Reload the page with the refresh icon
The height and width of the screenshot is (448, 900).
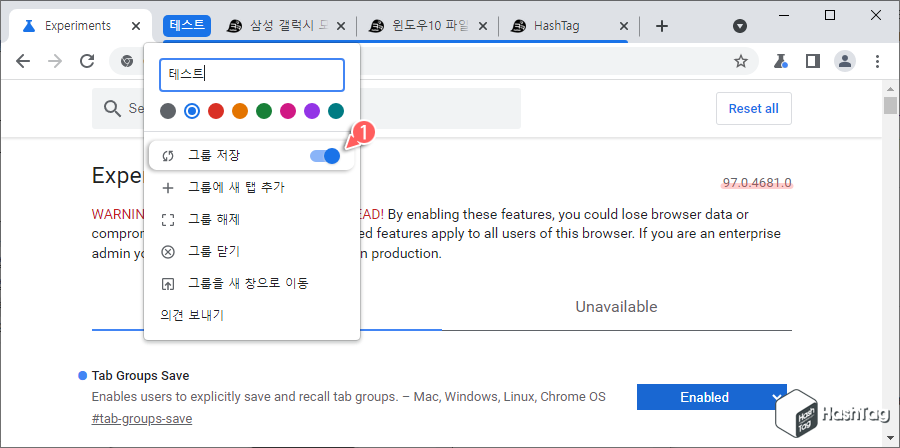click(x=87, y=61)
